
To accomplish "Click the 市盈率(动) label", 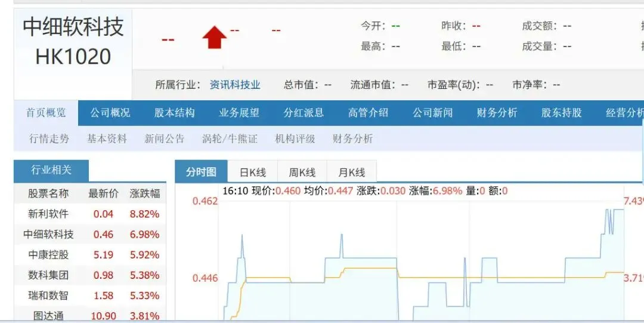I will 454,85.
